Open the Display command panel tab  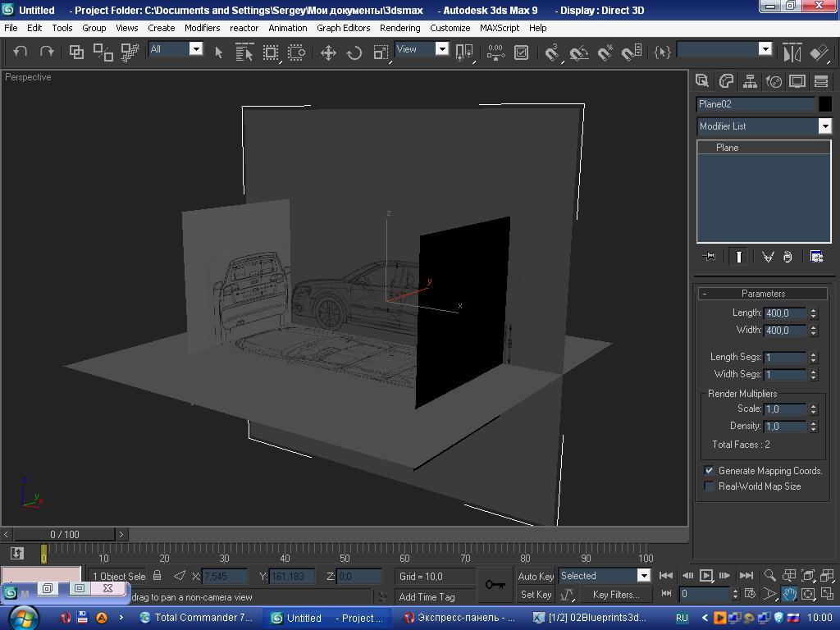click(797, 81)
